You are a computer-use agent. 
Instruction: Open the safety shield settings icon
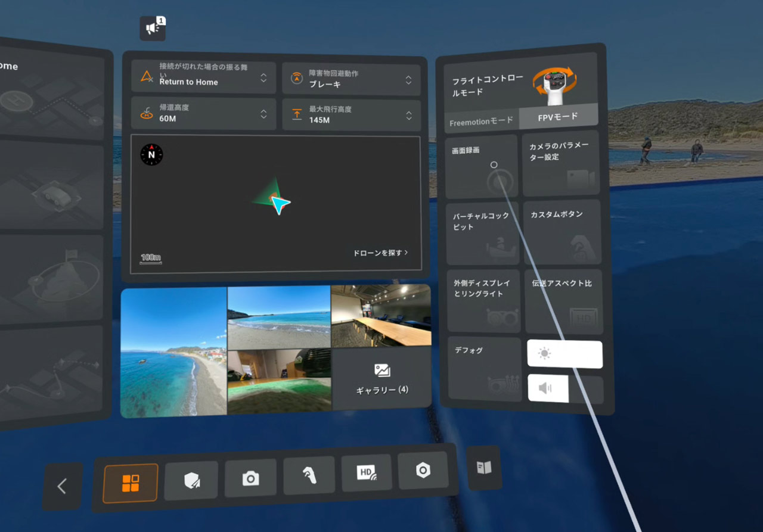pyautogui.click(x=191, y=480)
